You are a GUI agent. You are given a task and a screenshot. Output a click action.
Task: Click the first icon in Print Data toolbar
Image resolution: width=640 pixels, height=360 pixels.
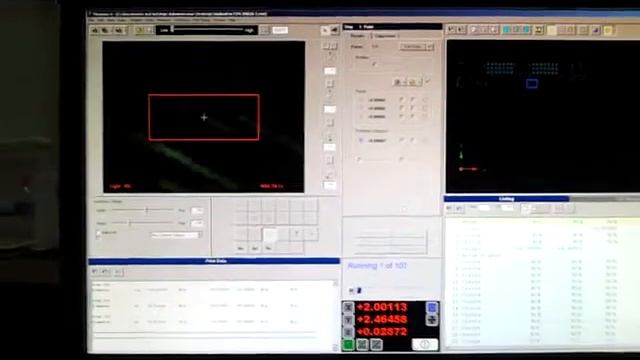95,271
